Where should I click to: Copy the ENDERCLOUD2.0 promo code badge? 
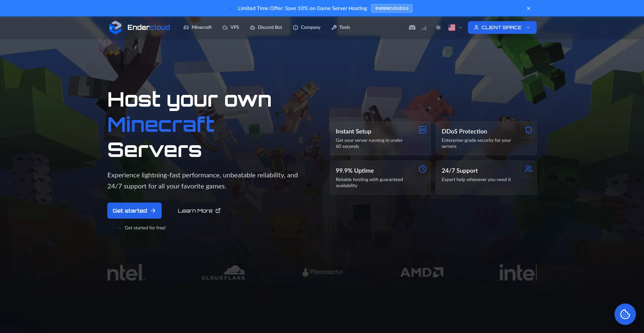tap(392, 8)
